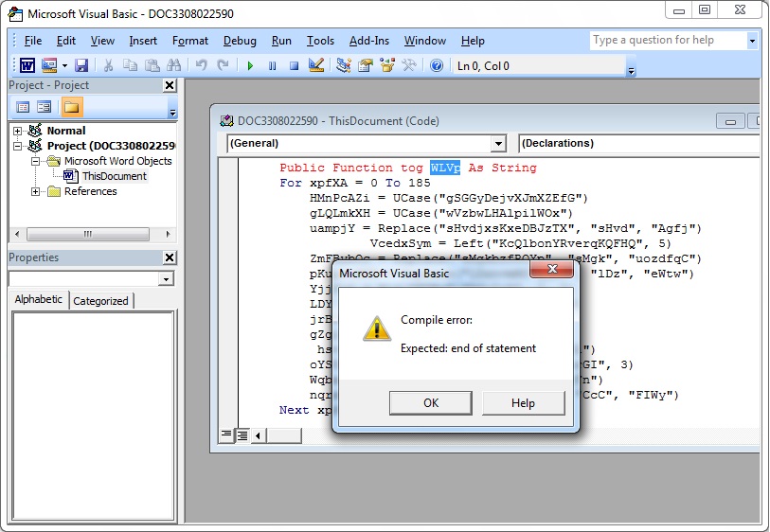Close the compile error dialog

pos(552,269)
